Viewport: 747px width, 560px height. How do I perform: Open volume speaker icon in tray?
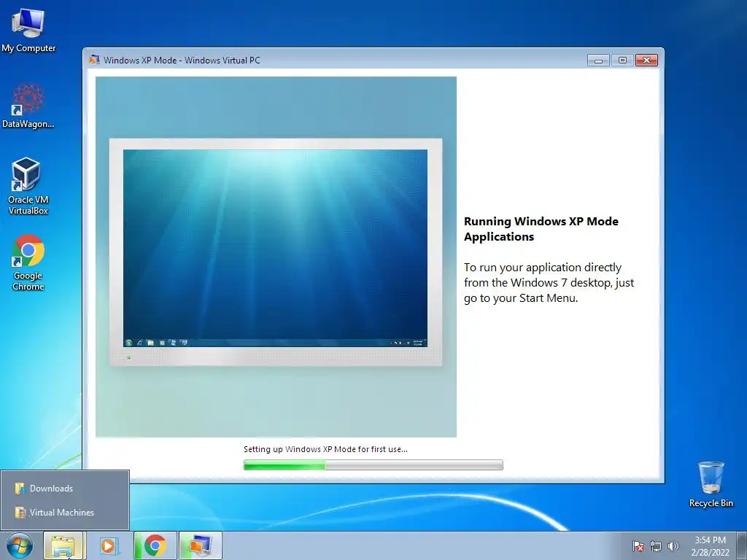click(673, 546)
